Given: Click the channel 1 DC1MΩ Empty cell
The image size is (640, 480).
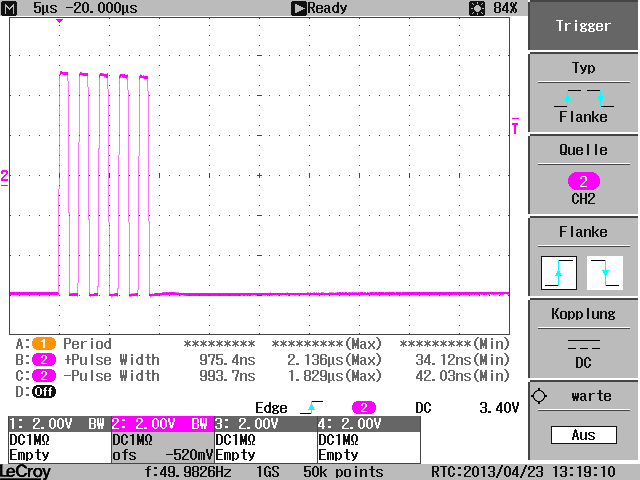Looking at the screenshot, I should 60,447.
